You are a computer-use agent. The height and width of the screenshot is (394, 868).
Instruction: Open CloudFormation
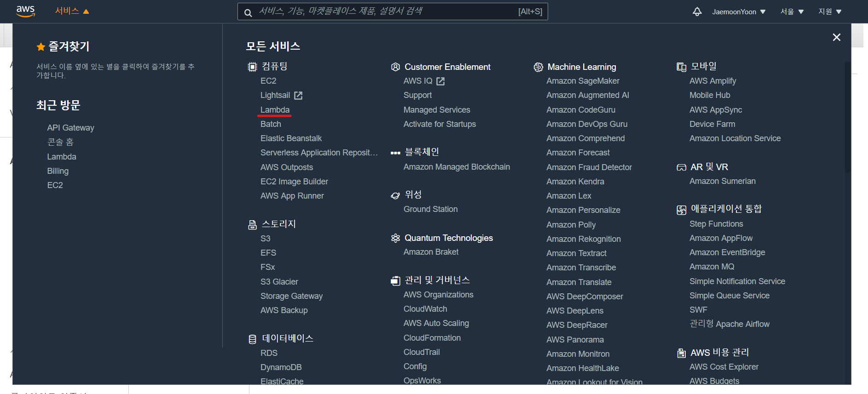(x=432, y=338)
